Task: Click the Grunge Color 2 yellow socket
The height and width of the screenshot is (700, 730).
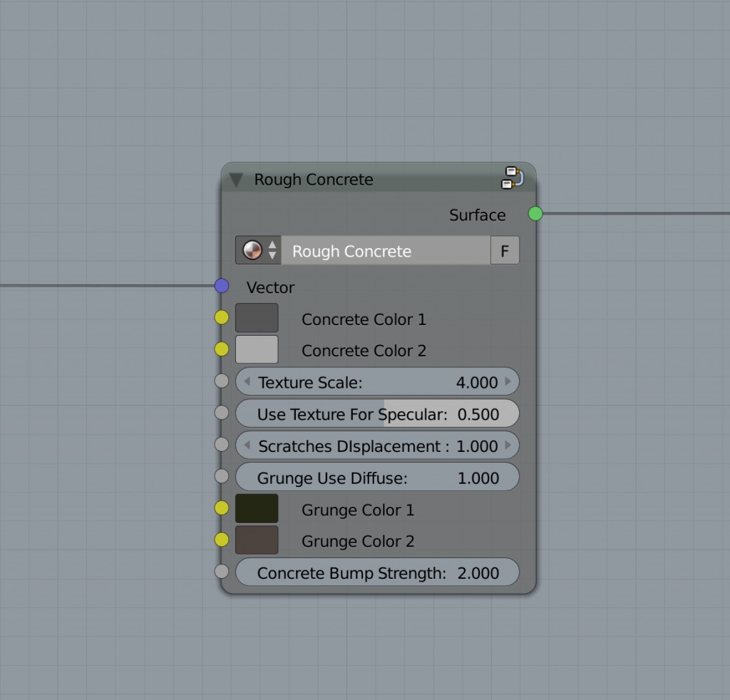Action: 222,540
